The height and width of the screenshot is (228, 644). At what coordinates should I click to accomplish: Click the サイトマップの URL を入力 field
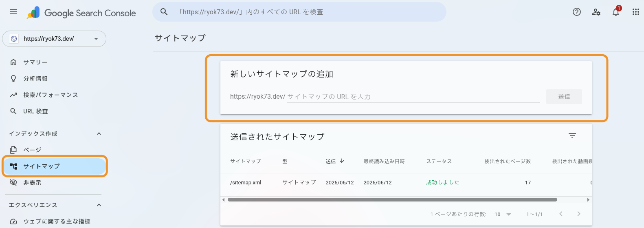[x=413, y=97]
